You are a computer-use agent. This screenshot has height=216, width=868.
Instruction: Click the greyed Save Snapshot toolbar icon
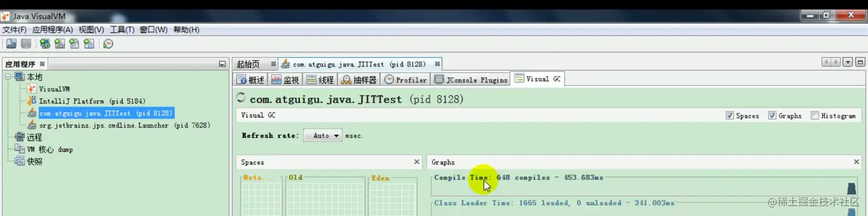tap(26, 44)
